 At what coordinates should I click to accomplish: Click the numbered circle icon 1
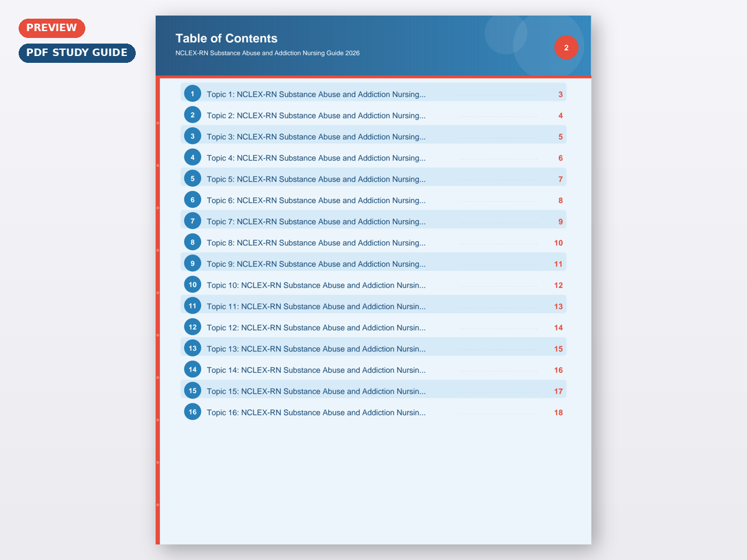[192, 94]
